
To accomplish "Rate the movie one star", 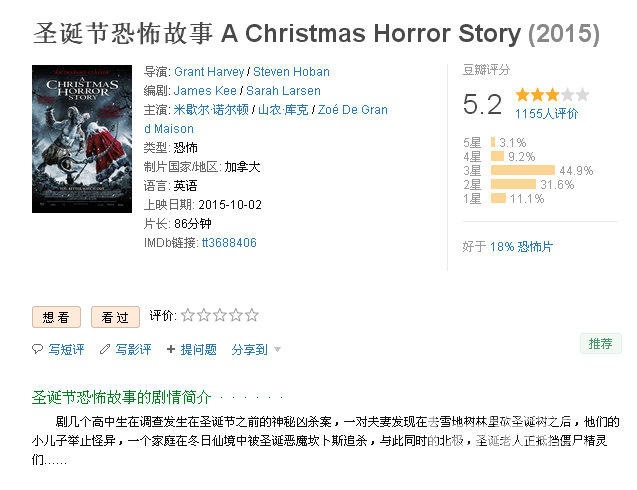I will 188,315.
